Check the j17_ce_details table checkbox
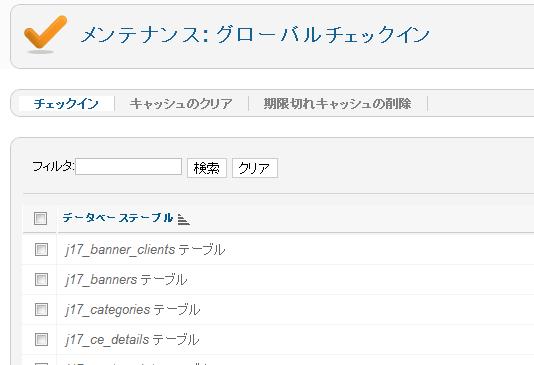 click(x=41, y=339)
